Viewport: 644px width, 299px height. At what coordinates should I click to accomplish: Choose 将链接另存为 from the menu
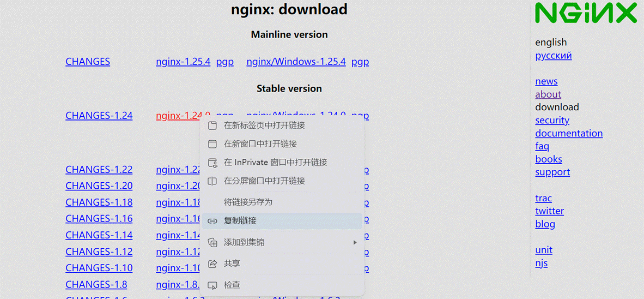pyautogui.click(x=282, y=202)
